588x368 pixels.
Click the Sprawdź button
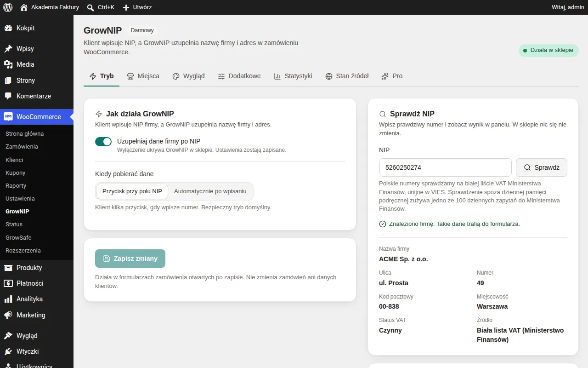[x=542, y=167]
